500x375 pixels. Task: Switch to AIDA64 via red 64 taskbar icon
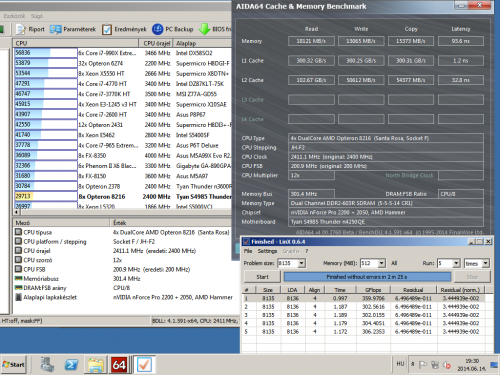(119, 365)
